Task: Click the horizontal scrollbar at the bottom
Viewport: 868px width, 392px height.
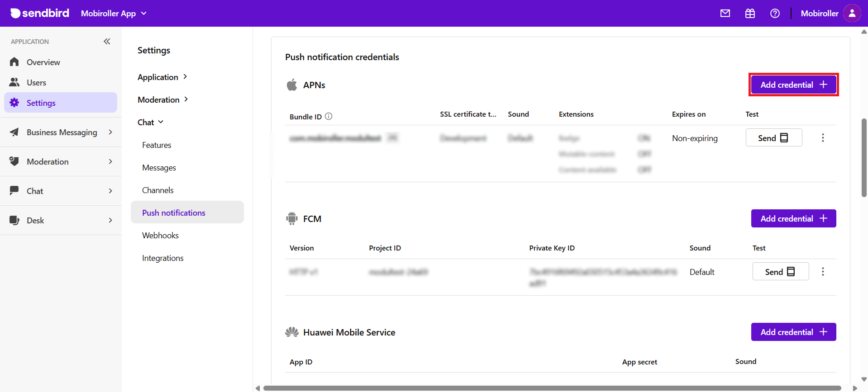Action: 552,388
